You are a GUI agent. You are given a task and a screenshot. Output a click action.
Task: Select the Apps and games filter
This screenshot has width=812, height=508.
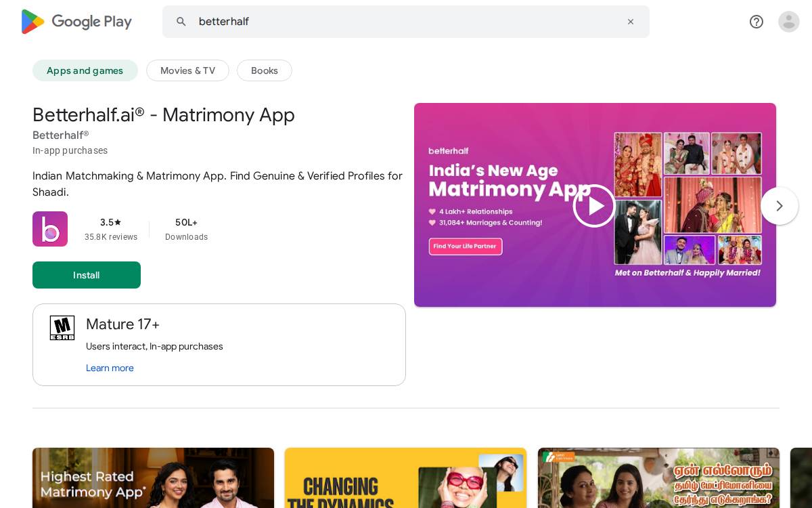pyautogui.click(x=85, y=70)
